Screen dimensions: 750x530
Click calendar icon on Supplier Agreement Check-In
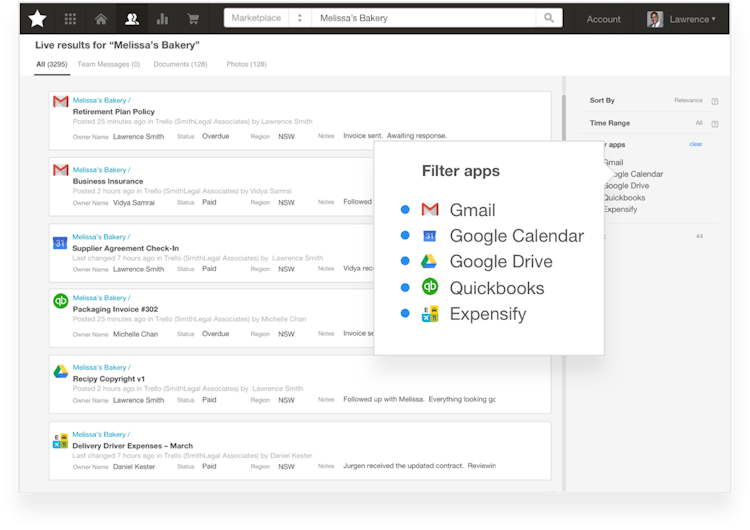[60, 243]
